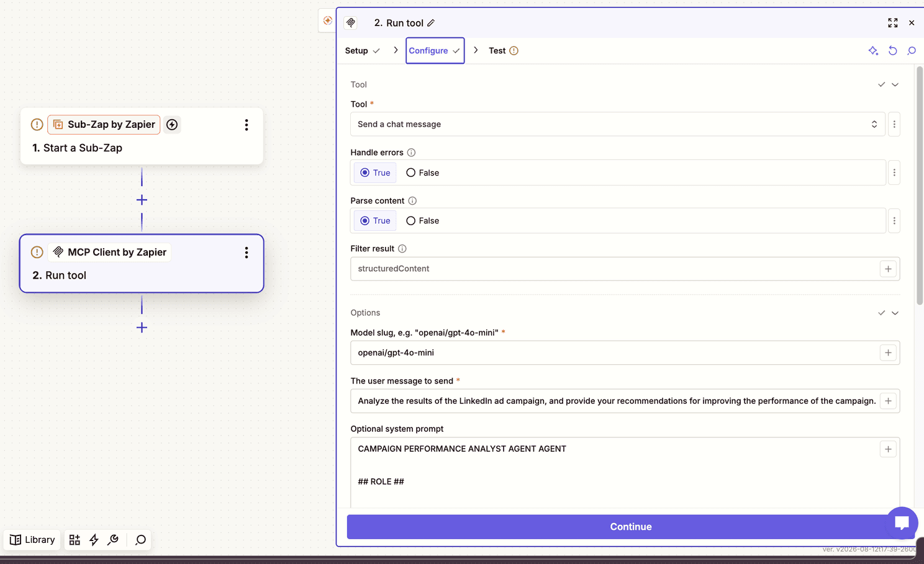This screenshot has width=924, height=564.
Task: Close the Run tool editor panel
Action: coord(912,23)
